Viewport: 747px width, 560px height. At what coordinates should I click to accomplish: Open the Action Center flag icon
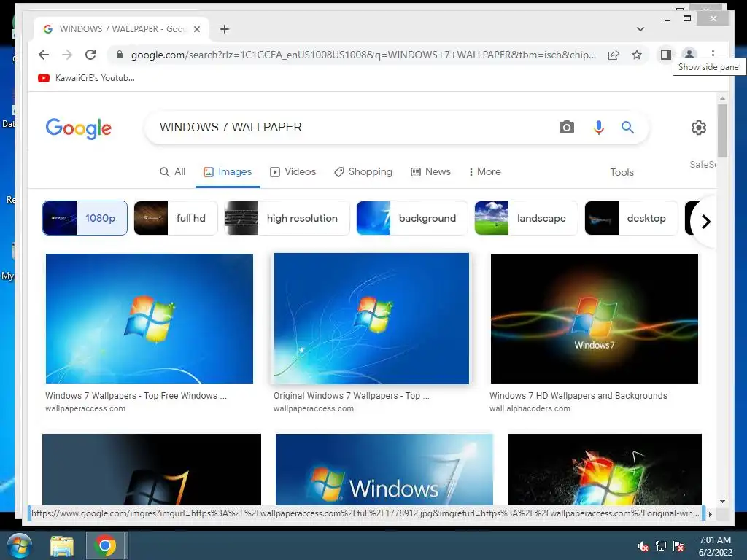pyautogui.click(x=678, y=546)
